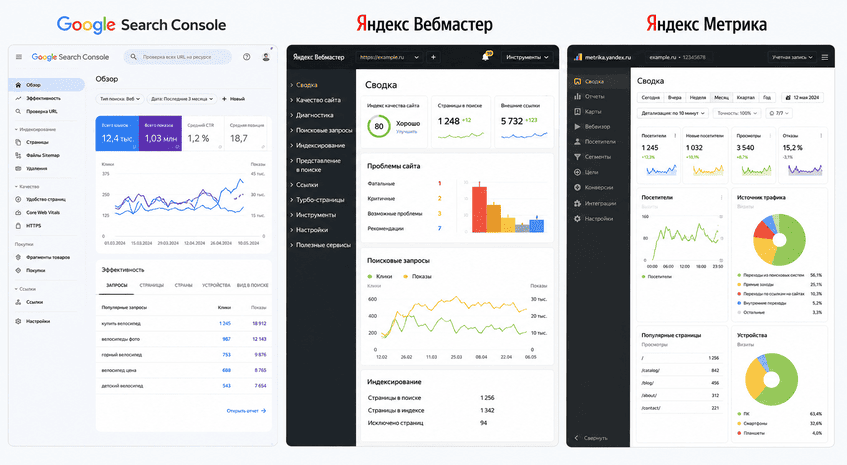Click Свернуть at bottom of Метрика sidebar
The width and height of the screenshot is (847, 465).
pyautogui.click(x=591, y=438)
